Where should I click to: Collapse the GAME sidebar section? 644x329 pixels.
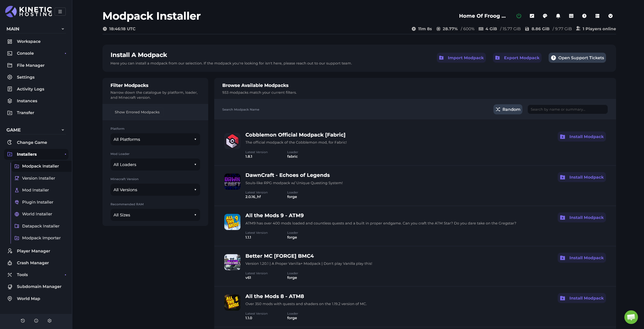(35, 130)
